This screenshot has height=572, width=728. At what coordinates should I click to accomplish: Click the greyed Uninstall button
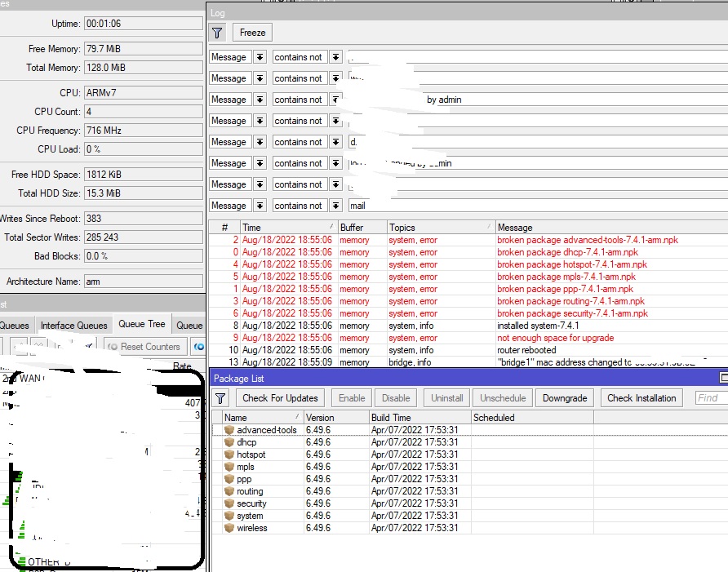446,398
